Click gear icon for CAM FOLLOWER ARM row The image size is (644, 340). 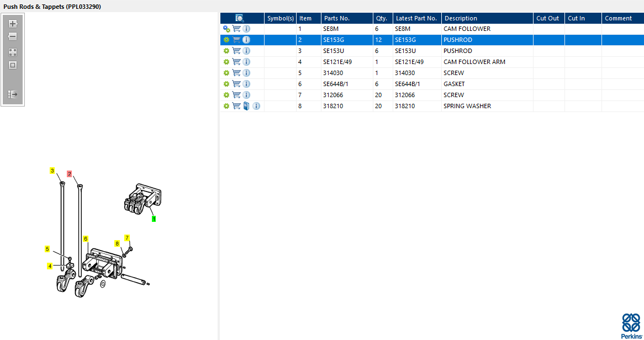click(x=226, y=62)
